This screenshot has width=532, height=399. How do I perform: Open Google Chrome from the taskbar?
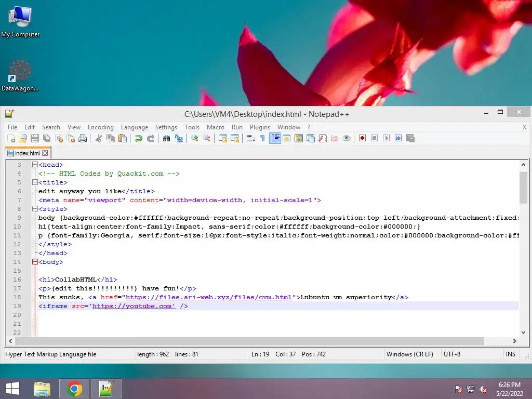(x=74, y=389)
